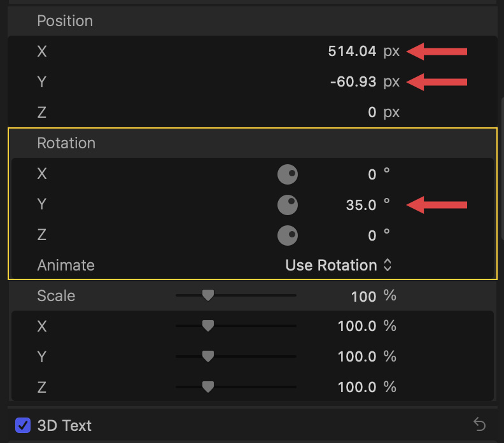504x443 pixels.
Task: Click the Rotation Y value 35.0
Action: pyautogui.click(x=357, y=204)
